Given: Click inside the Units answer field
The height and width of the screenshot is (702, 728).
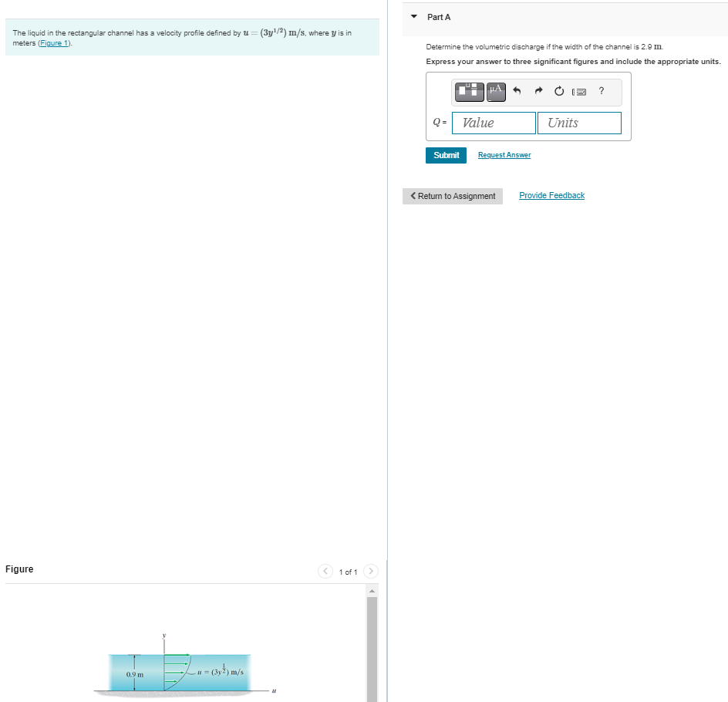Looking at the screenshot, I should coord(579,122).
